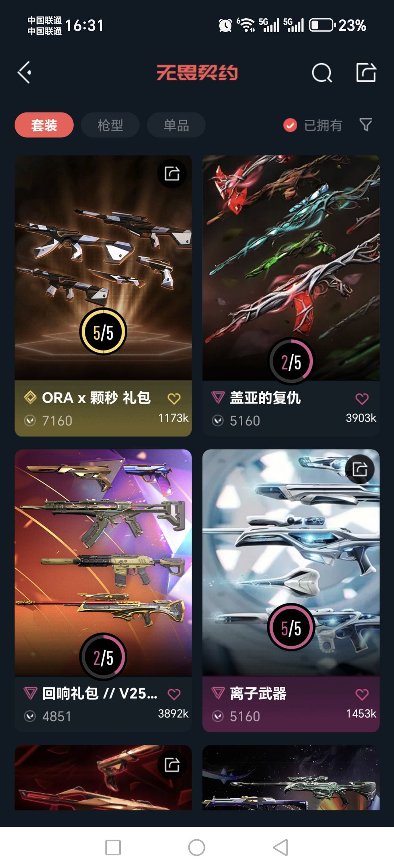
Task: Open the 盖亚的复仇 bundle title
Action: (x=265, y=398)
